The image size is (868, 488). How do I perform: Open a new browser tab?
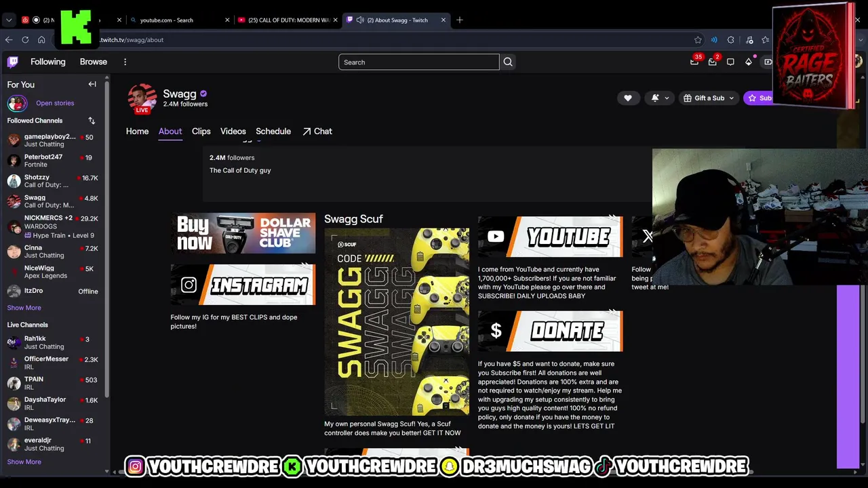(460, 20)
